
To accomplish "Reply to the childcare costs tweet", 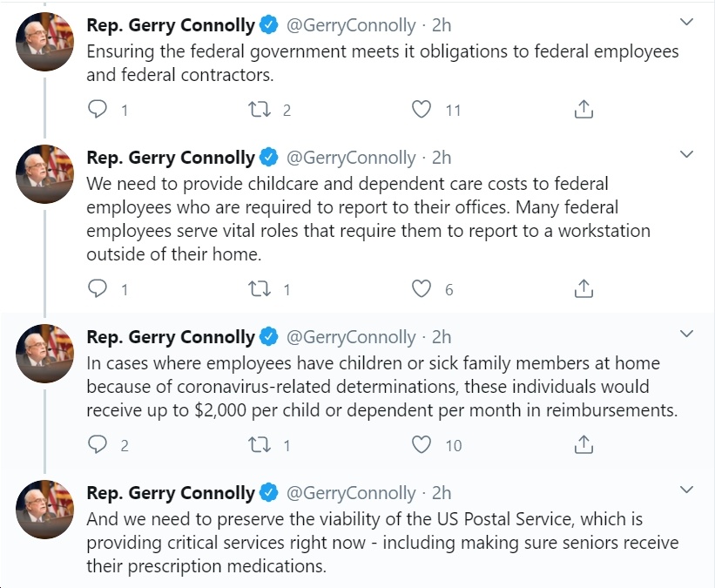I will [x=98, y=288].
